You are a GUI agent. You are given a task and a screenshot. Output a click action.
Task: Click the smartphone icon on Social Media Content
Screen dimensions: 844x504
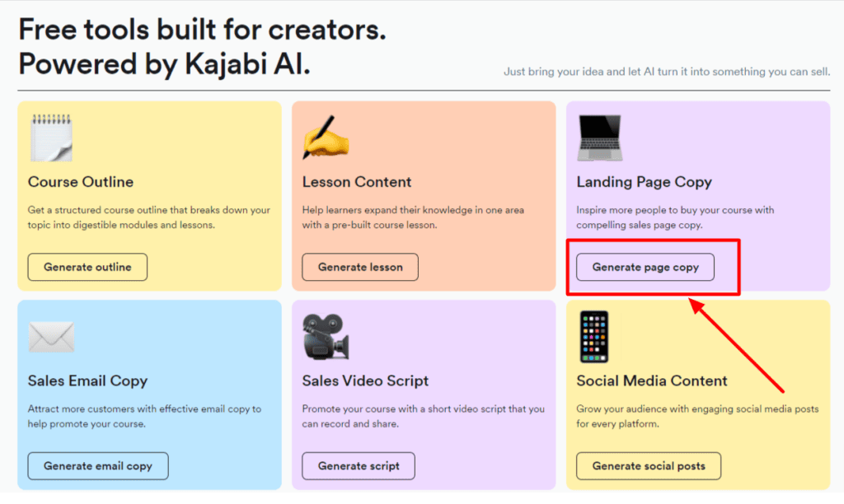pyautogui.click(x=594, y=337)
